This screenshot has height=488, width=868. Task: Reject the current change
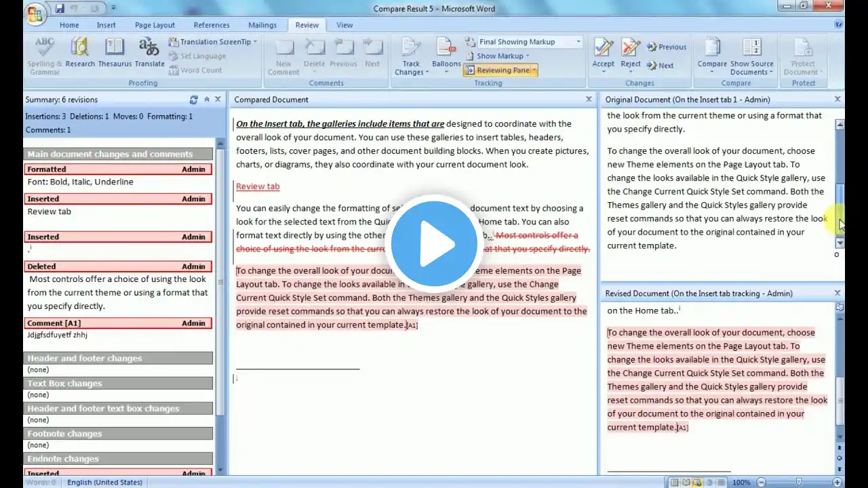631,54
